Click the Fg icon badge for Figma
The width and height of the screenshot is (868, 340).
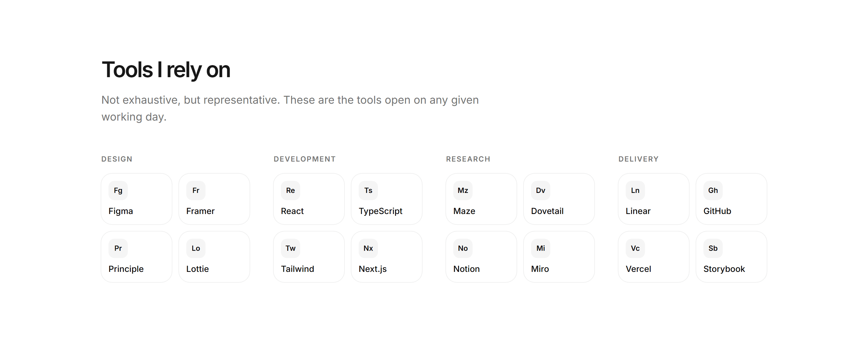click(118, 190)
